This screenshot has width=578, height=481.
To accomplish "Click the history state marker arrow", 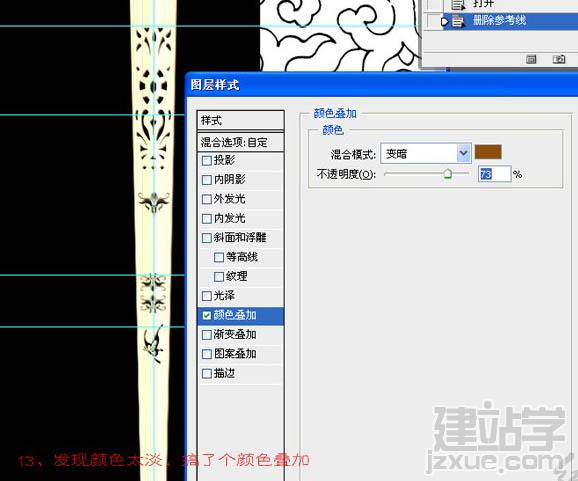I will [x=445, y=22].
